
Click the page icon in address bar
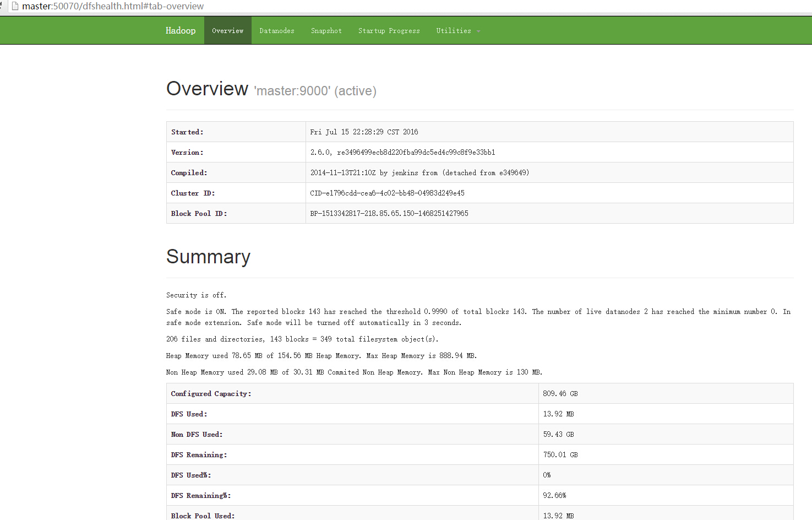(x=15, y=6)
